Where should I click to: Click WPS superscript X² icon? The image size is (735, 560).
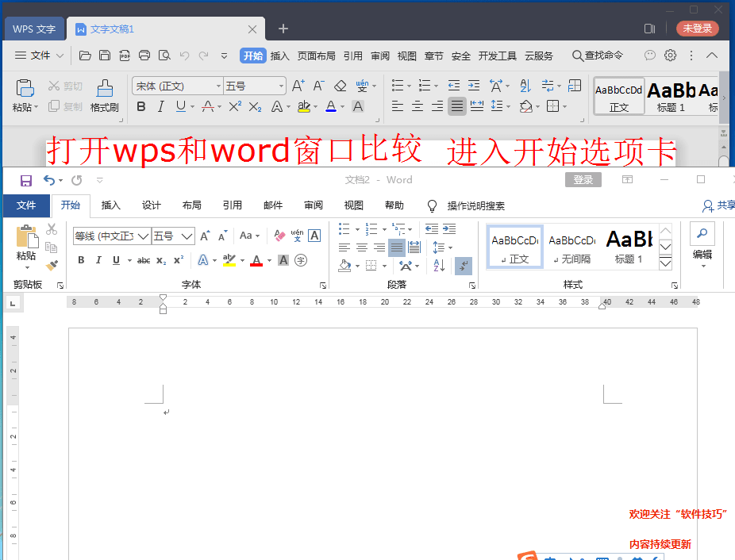click(x=235, y=107)
